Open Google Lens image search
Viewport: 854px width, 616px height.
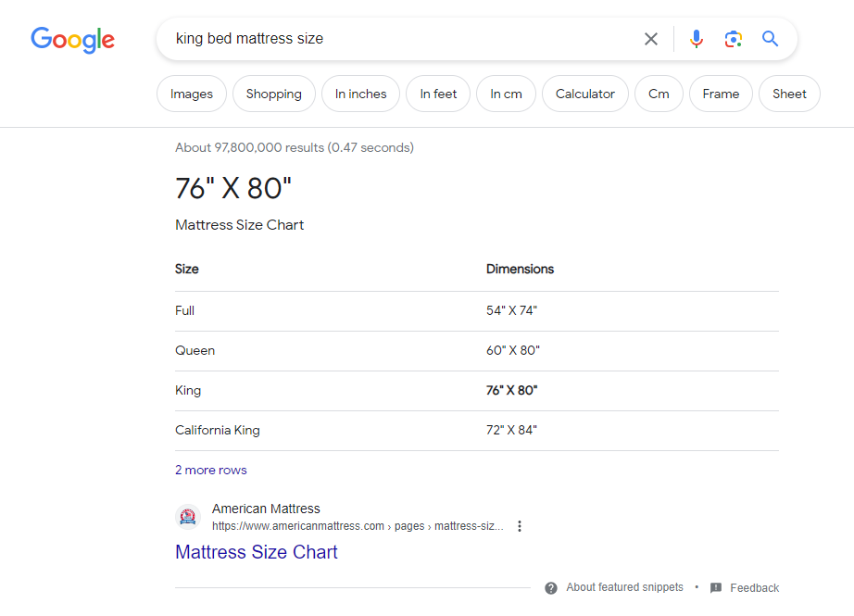pos(734,39)
